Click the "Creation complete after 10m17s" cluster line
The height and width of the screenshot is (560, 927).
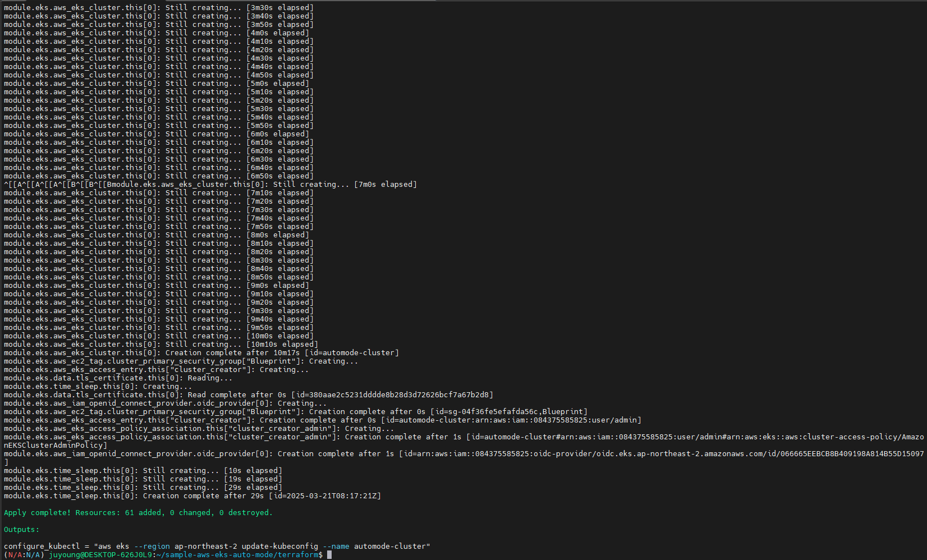point(201,352)
